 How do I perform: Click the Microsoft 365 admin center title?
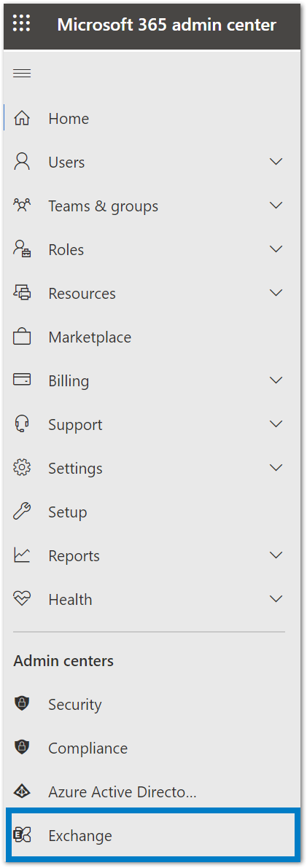(x=167, y=25)
